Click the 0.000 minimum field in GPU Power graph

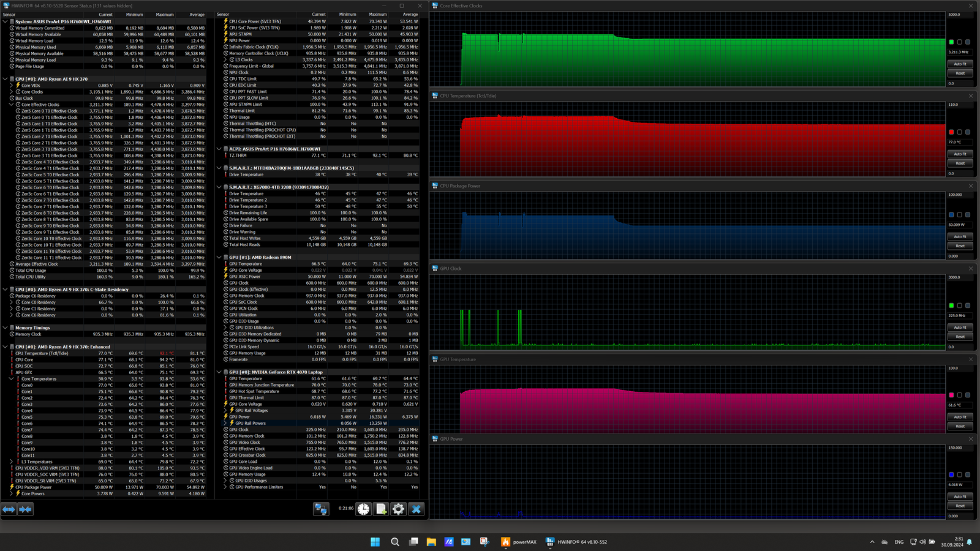[x=960, y=516]
